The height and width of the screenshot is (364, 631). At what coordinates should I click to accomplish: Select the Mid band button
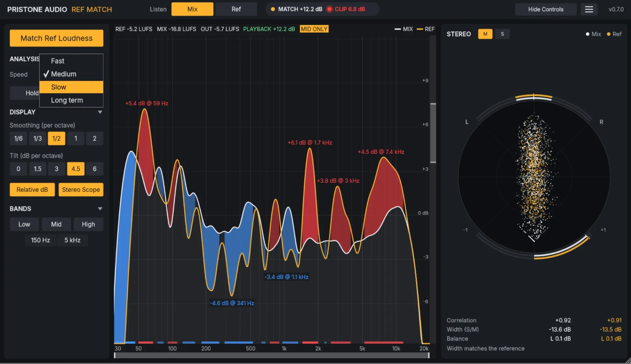56,224
